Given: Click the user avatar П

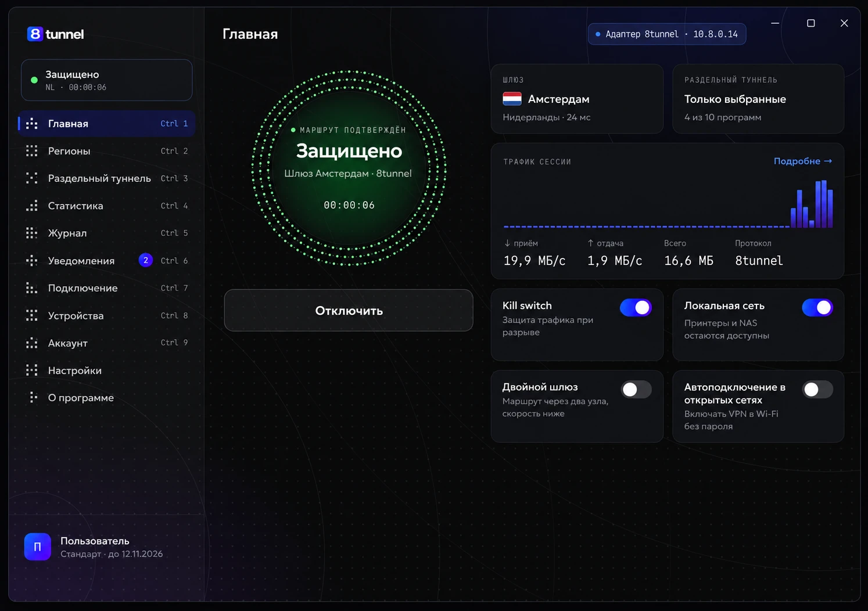Looking at the screenshot, I should pos(37,547).
